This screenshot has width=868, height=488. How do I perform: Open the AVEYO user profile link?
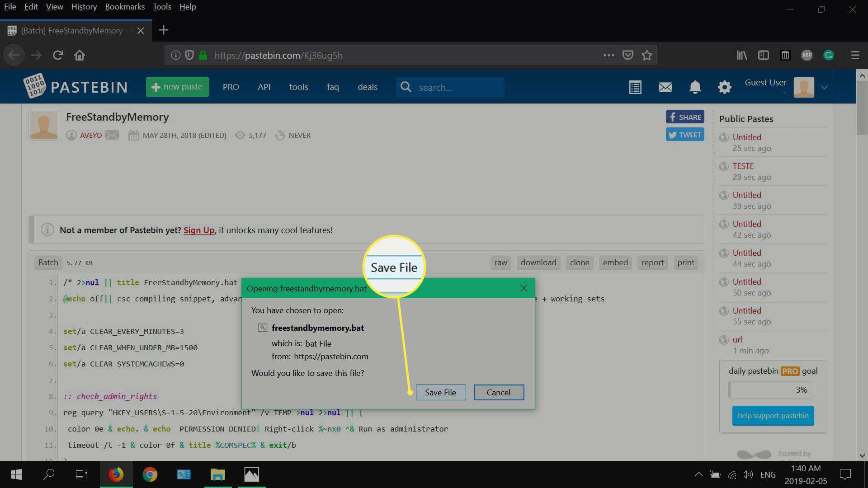tap(91, 135)
